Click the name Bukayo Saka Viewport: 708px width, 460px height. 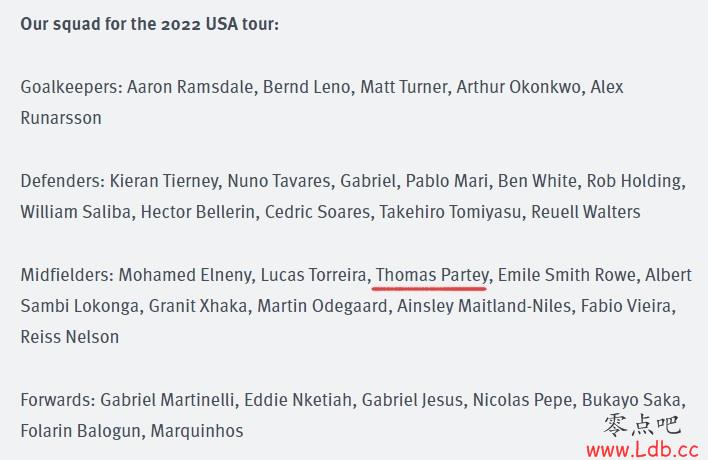(631, 400)
